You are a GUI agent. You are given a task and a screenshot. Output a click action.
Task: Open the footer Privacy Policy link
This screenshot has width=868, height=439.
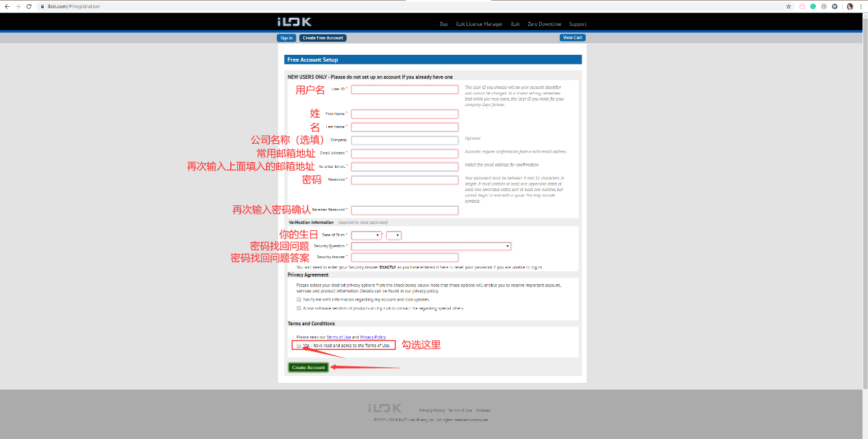(432, 410)
